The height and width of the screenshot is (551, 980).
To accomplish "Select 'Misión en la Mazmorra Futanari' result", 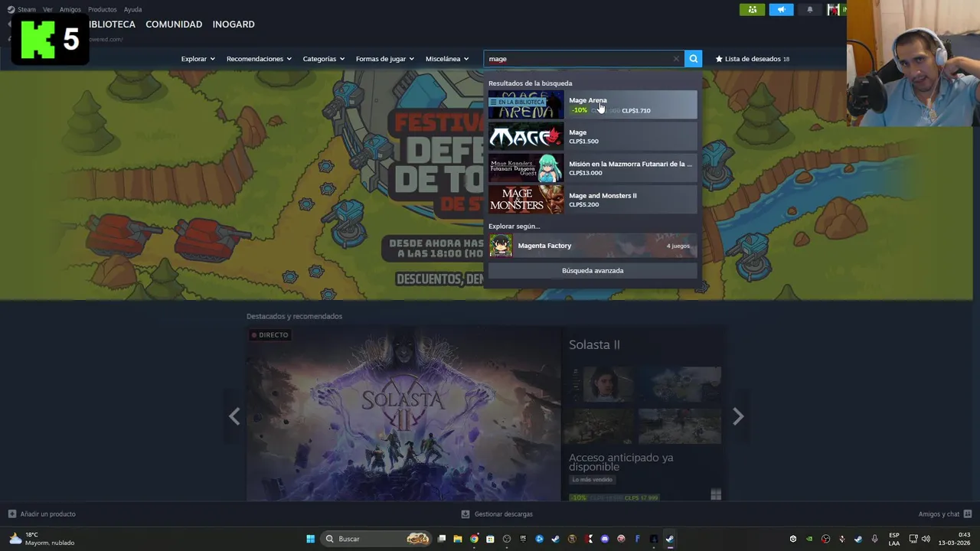I will click(593, 168).
